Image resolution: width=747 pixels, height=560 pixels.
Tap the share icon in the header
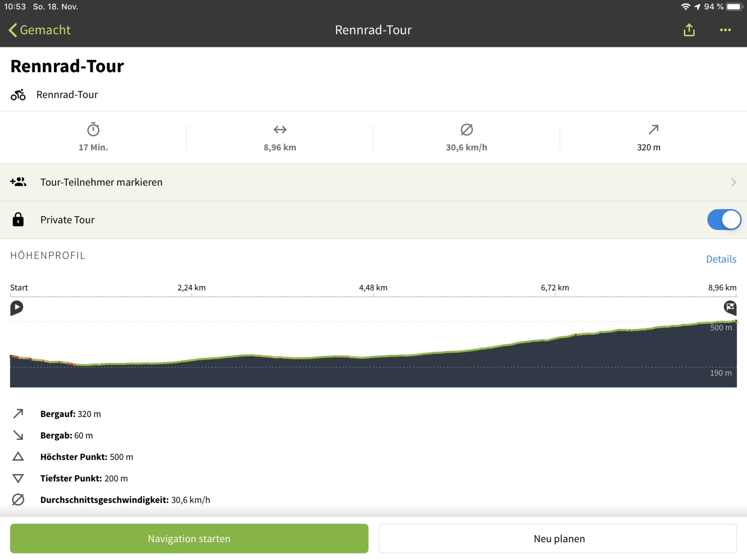[689, 30]
